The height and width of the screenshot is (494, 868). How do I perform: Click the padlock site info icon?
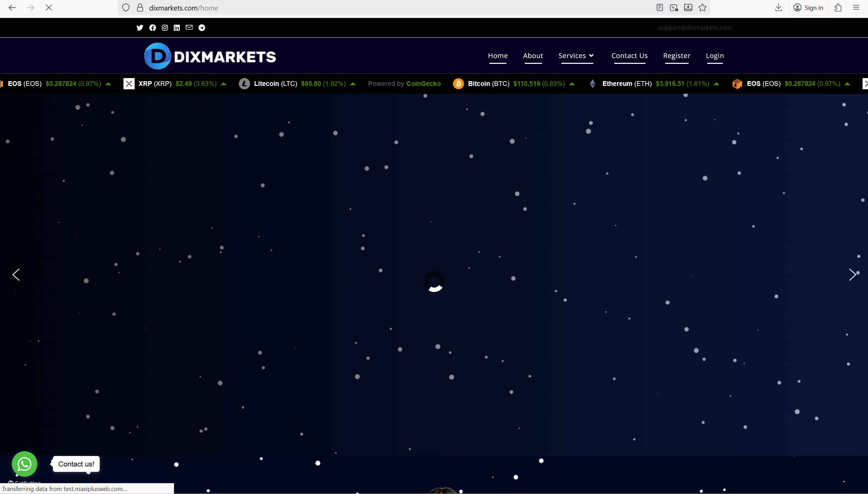click(x=140, y=7)
